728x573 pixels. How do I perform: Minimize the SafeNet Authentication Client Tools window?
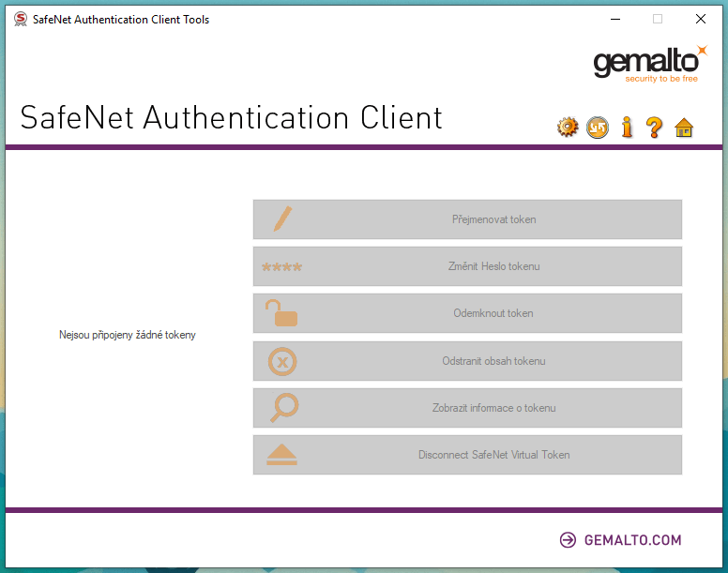coord(615,19)
